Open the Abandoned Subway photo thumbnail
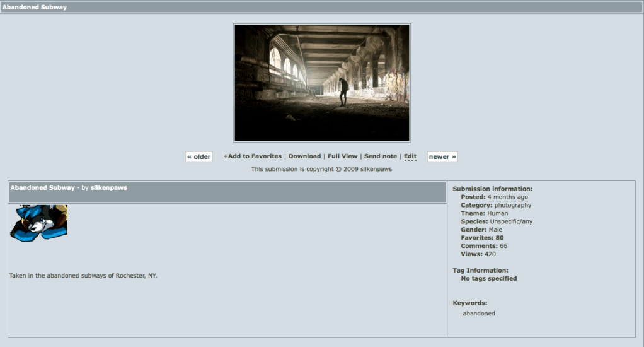 coord(321,83)
